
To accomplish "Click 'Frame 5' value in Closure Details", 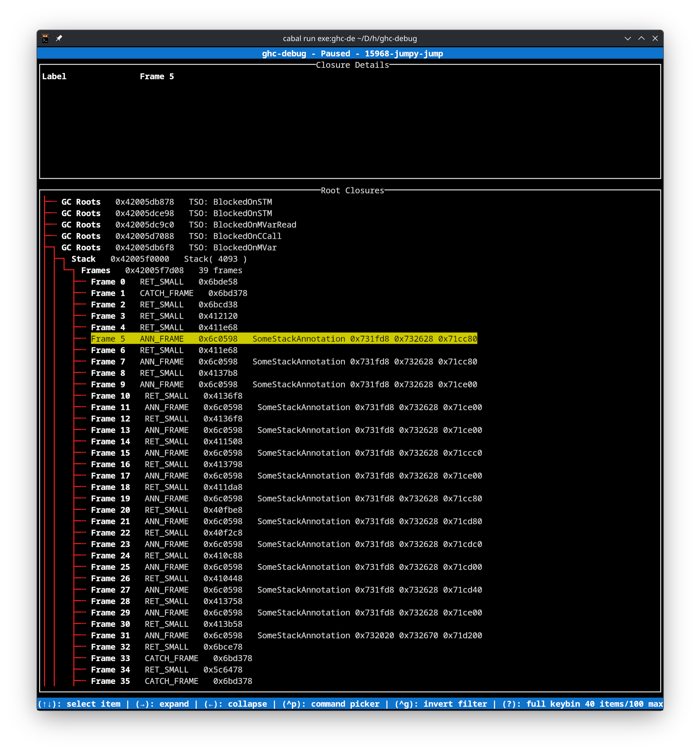I will pos(157,77).
